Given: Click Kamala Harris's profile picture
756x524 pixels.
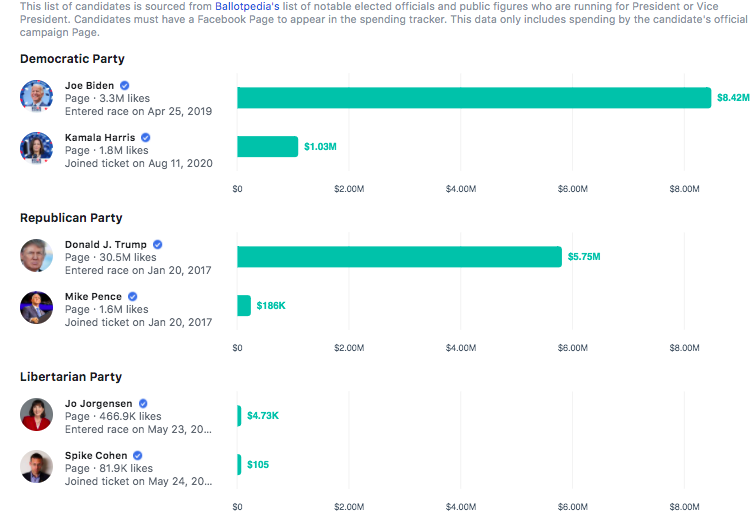Looking at the screenshot, I should 36,148.
